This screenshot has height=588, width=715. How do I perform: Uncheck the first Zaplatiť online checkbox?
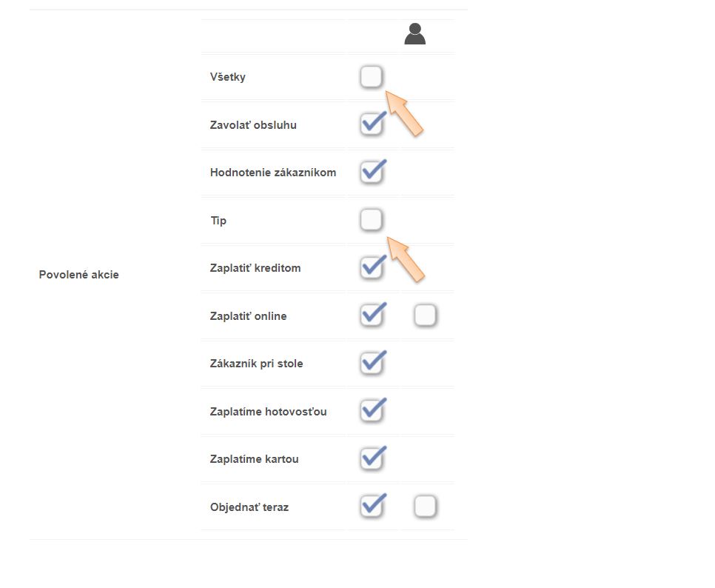(372, 316)
